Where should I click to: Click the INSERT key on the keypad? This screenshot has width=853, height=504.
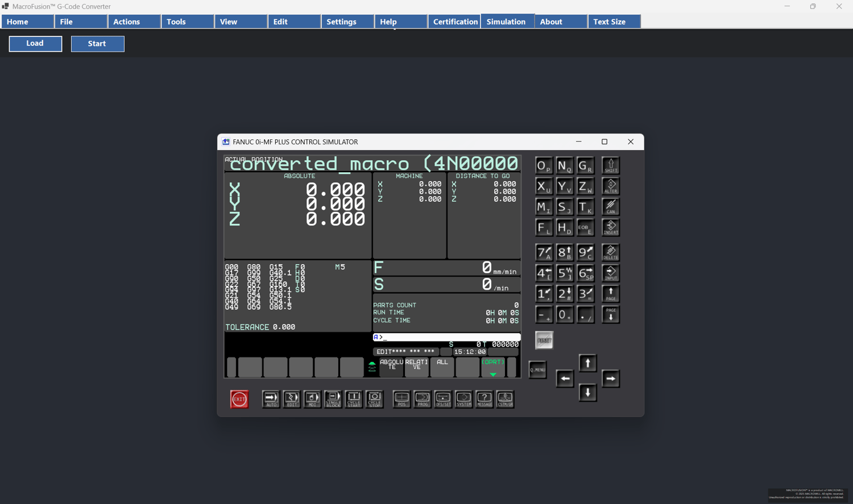611,227
